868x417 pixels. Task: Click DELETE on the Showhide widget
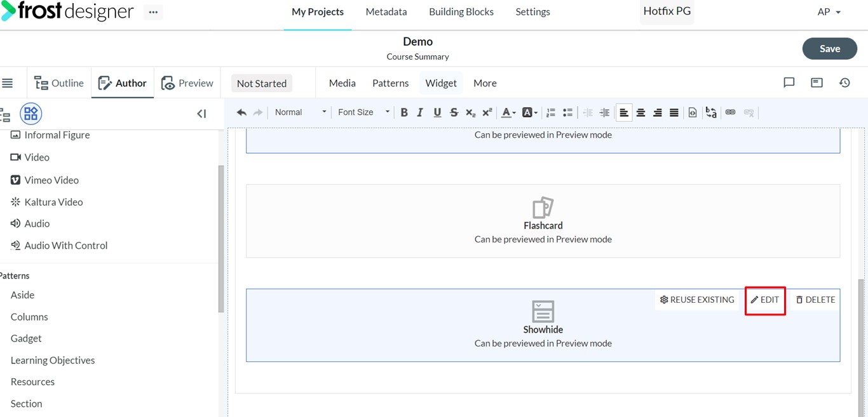coord(816,300)
